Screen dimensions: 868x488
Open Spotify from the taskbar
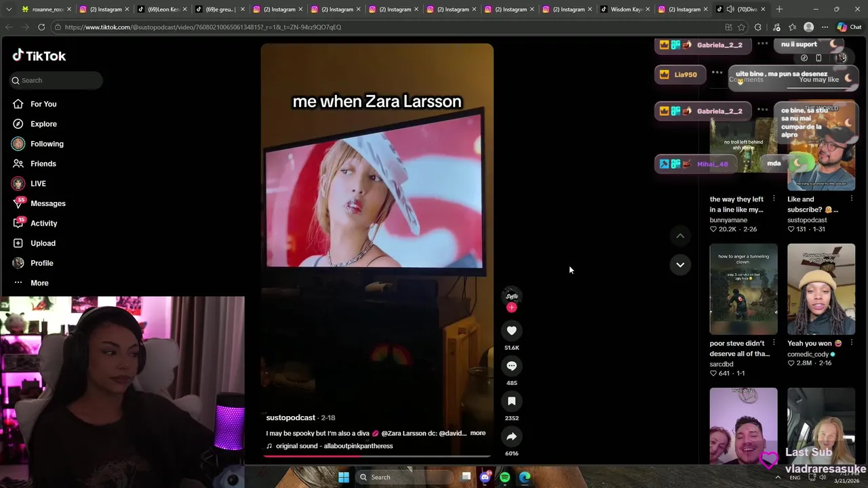[505, 477]
